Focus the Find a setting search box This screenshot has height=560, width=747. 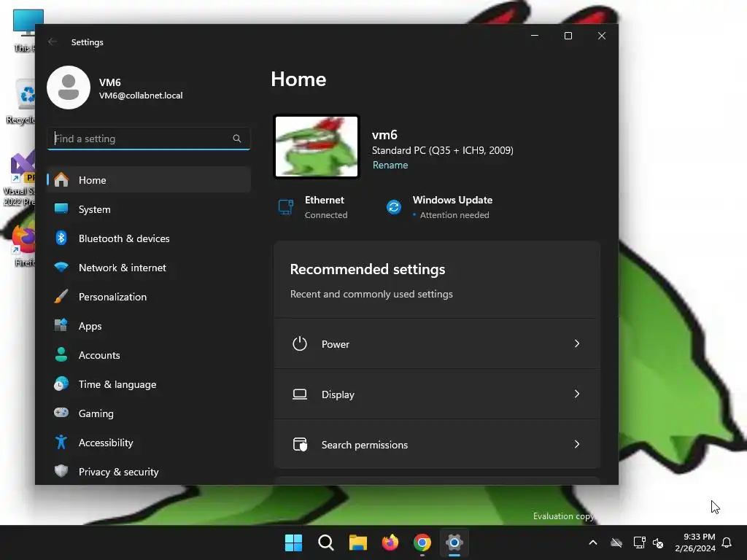(149, 139)
